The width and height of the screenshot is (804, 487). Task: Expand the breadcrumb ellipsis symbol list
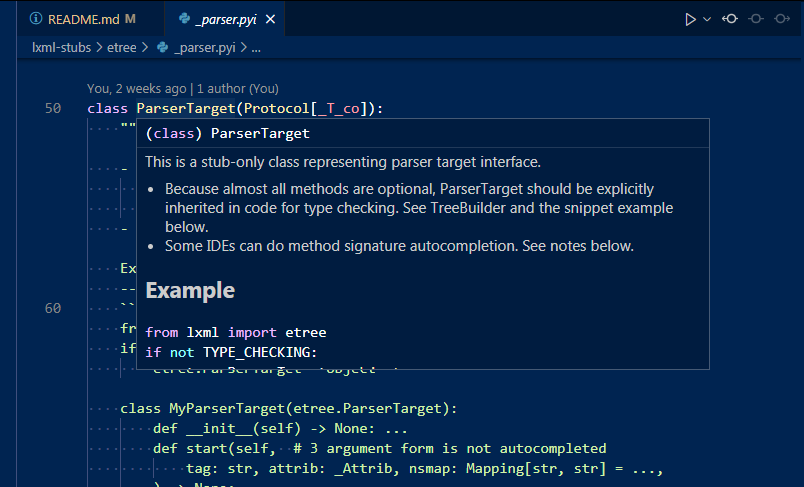256,47
